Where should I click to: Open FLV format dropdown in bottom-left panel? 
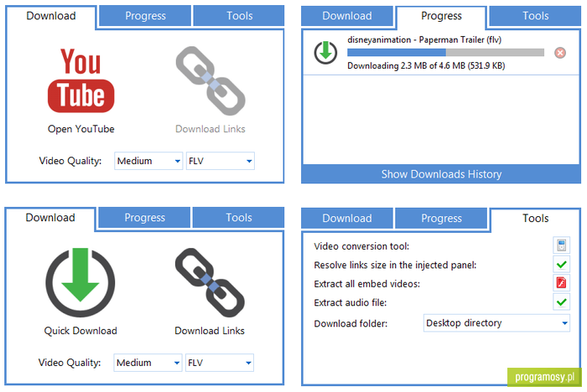coord(220,363)
